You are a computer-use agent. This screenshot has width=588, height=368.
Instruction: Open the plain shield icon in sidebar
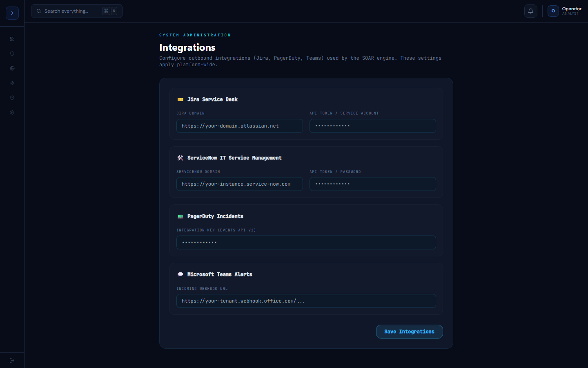12,54
